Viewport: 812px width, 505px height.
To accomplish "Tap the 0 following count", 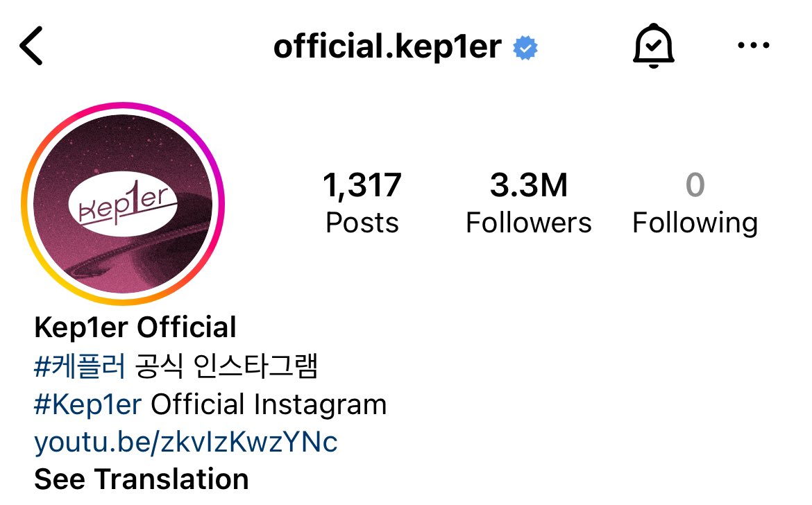I will click(x=695, y=185).
